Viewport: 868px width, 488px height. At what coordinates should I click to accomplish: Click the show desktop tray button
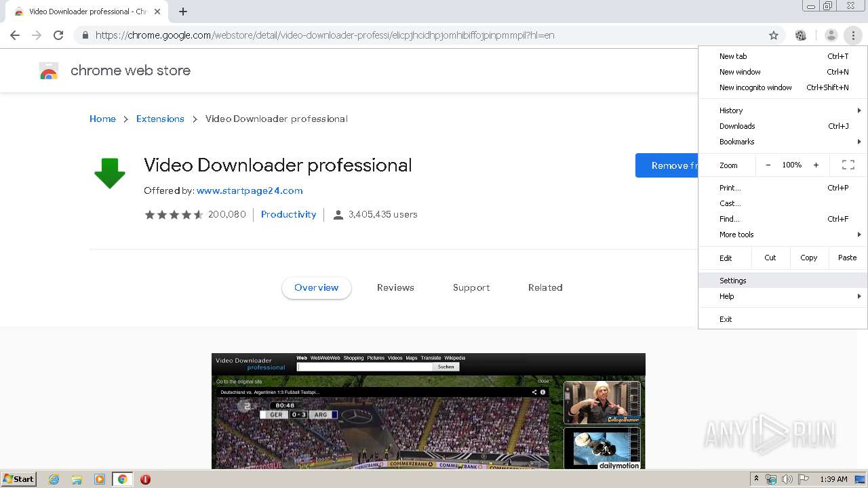[x=860, y=479]
